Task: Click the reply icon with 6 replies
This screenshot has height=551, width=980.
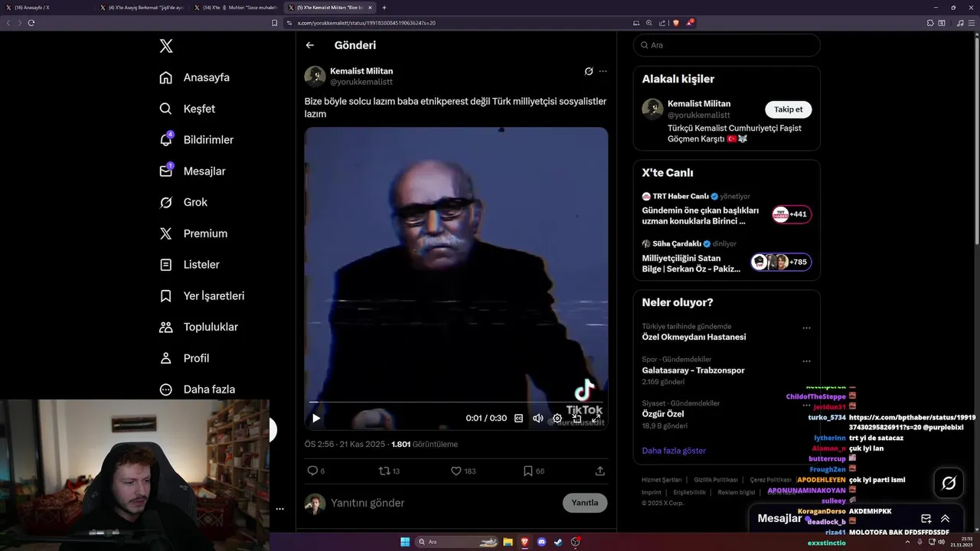Action: pyautogui.click(x=315, y=471)
